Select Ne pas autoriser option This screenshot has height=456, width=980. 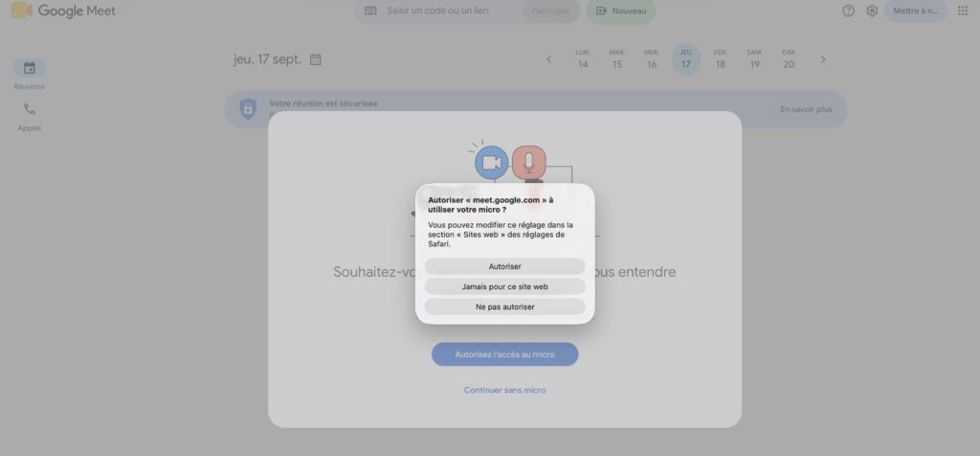(505, 307)
